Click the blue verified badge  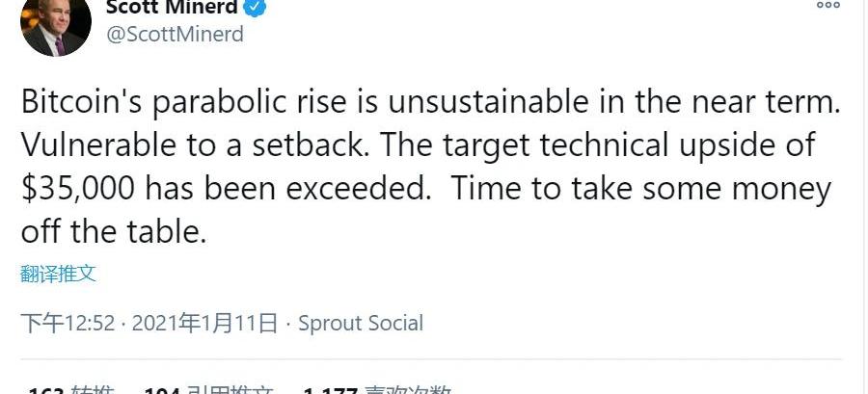pyautogui.click(x=255, y=7)
